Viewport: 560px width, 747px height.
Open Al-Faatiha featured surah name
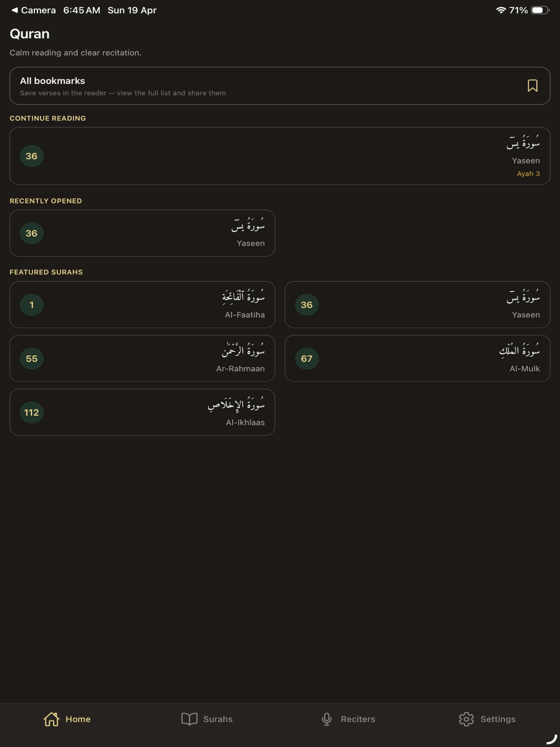pos(245,315)
